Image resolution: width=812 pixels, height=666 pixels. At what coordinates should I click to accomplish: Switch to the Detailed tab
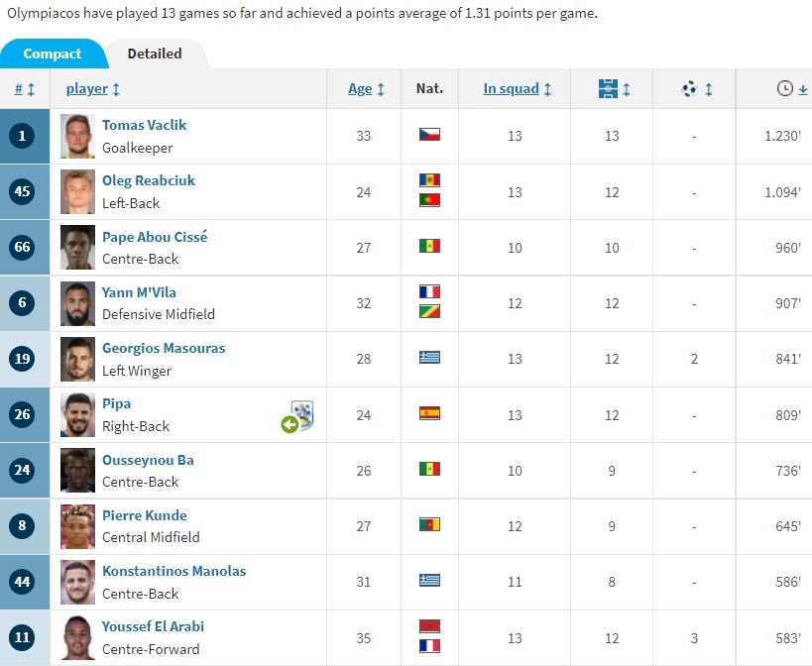[155, 54]
